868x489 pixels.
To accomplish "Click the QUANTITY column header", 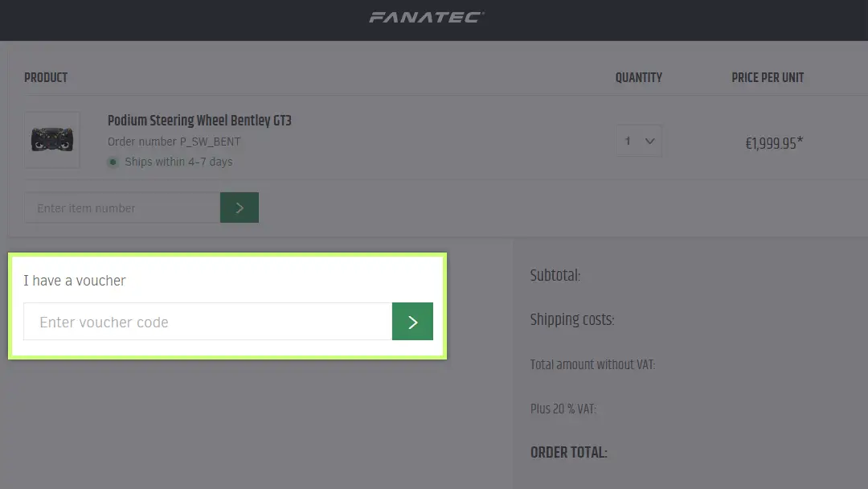I will click(638, 77).
